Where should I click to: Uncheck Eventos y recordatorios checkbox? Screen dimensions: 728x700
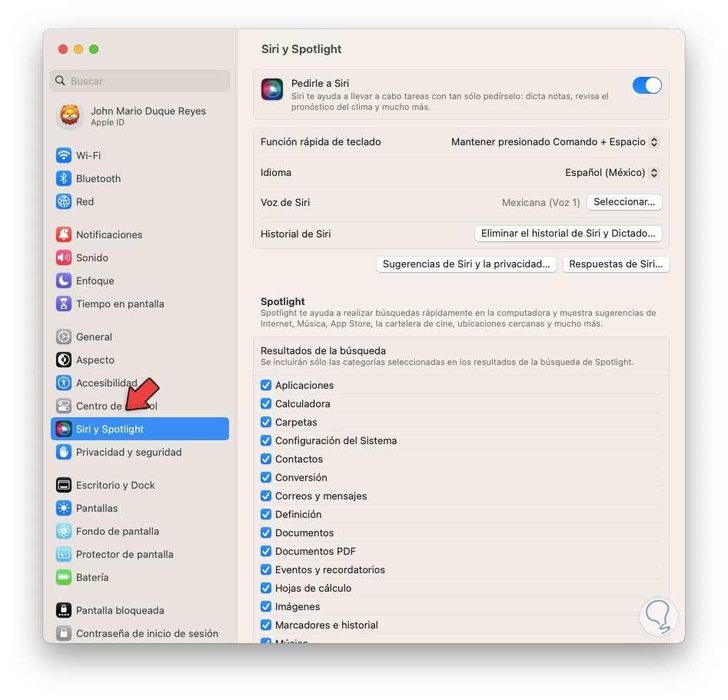pyautogui.click(x=266, y=569)
